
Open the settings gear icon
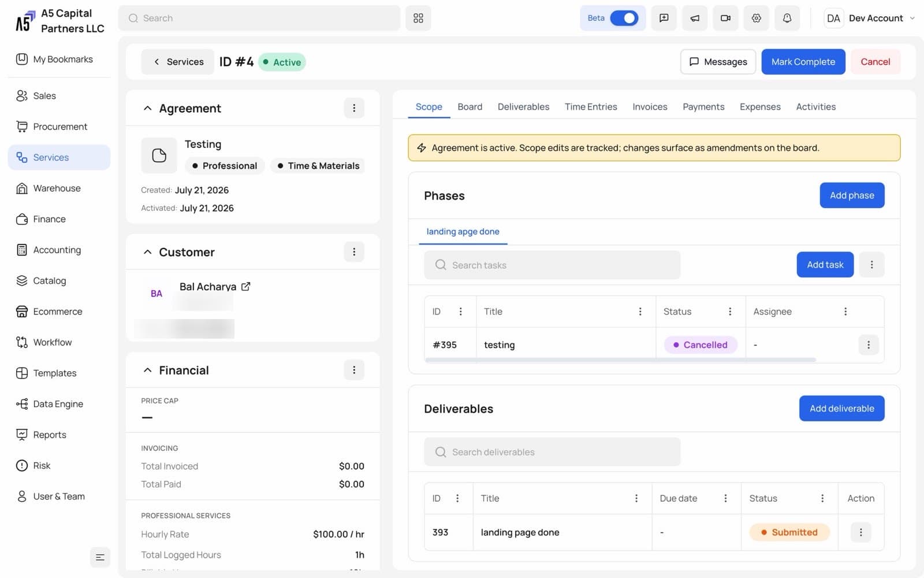click(756, 18)
